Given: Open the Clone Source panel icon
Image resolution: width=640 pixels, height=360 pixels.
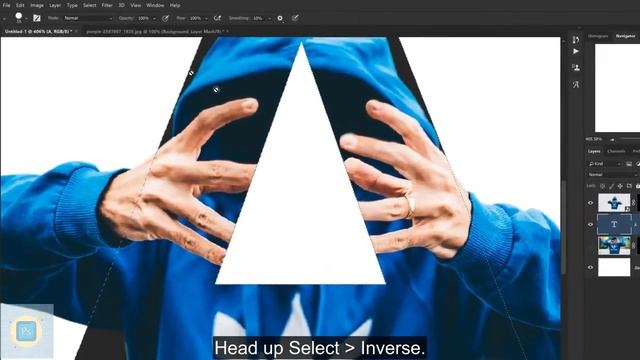Looking at the screenshot, I should click(576, 67).
